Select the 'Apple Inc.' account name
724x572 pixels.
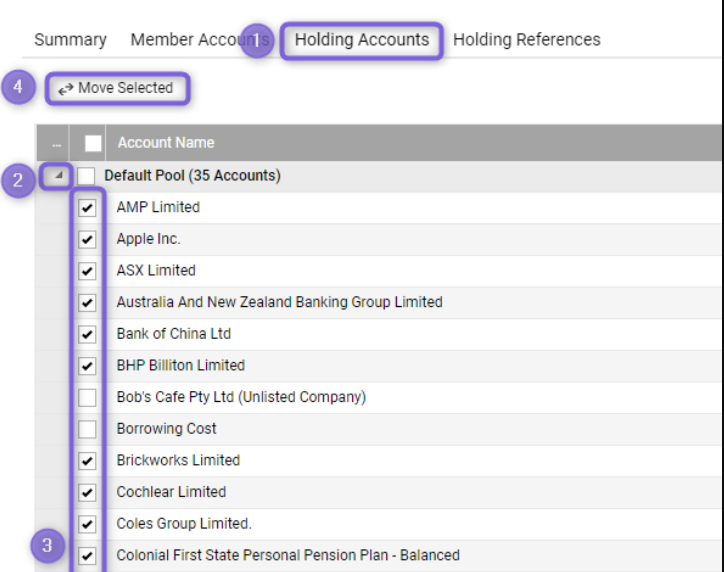click(x=148, y=239)
